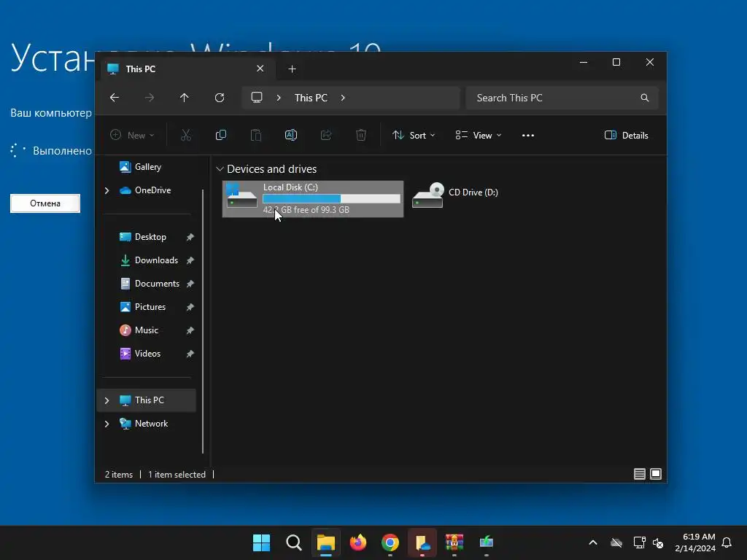Click pin icon next to Videos
Screen dimensions: 747x560
coord(190,354)
